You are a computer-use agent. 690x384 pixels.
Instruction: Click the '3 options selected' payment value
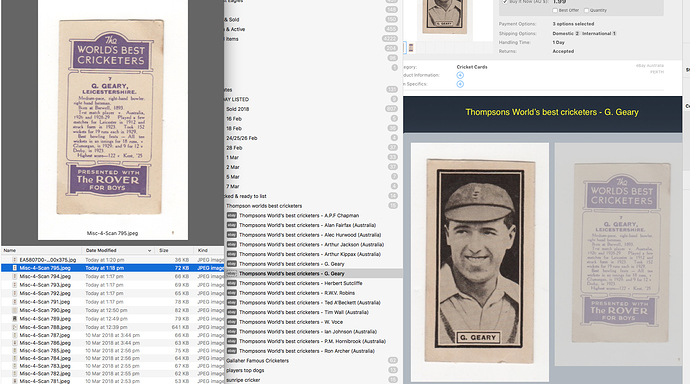(x=573, y=24)
